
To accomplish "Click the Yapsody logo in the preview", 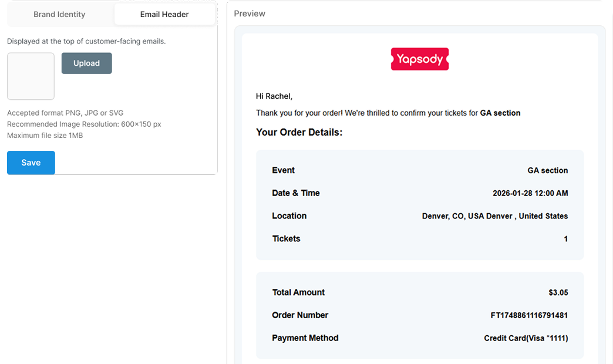I will tap(419, 59).
